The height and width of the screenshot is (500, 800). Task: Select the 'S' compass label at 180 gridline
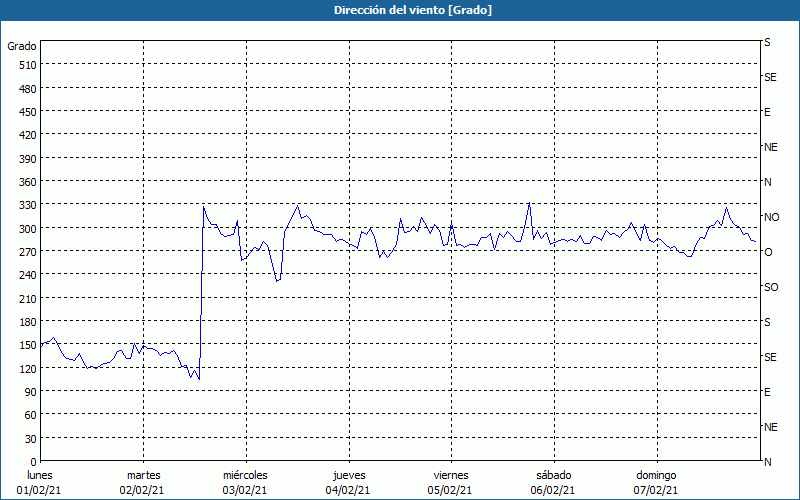click(x=767, y=322)
